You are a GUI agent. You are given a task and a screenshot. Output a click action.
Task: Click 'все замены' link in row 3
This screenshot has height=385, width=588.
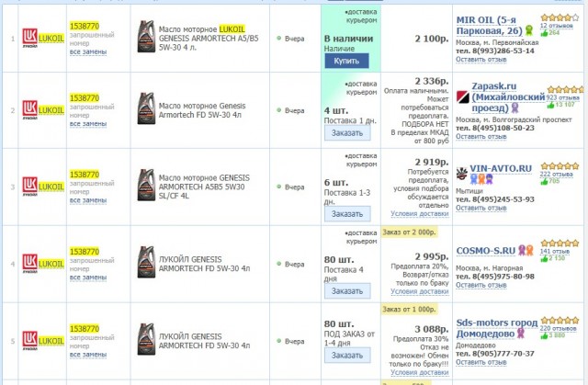pyautogui.click(x=88, y=200)
